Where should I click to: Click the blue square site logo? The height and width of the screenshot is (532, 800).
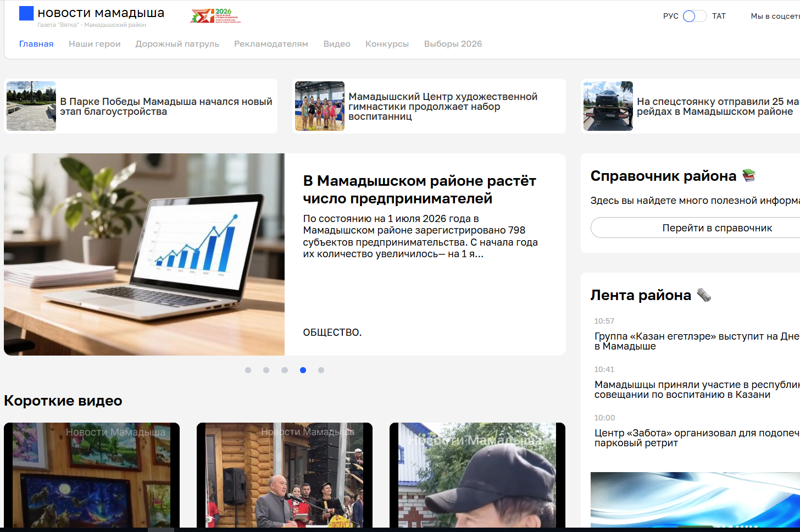26,13
